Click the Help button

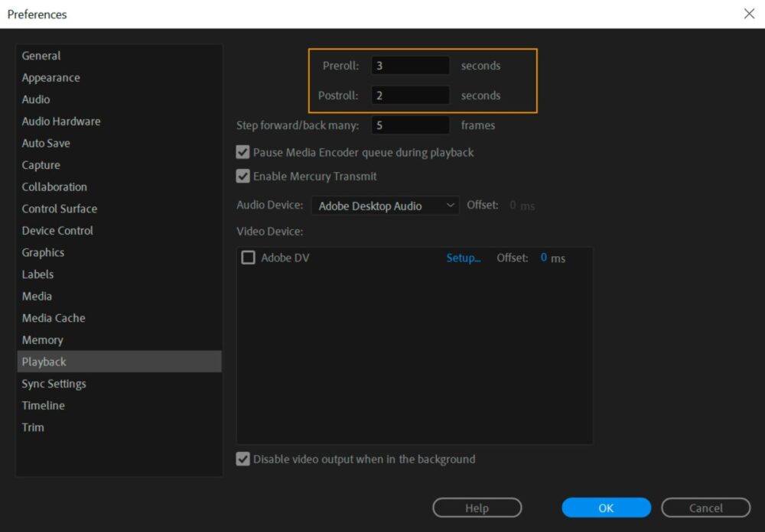point(477,508)
